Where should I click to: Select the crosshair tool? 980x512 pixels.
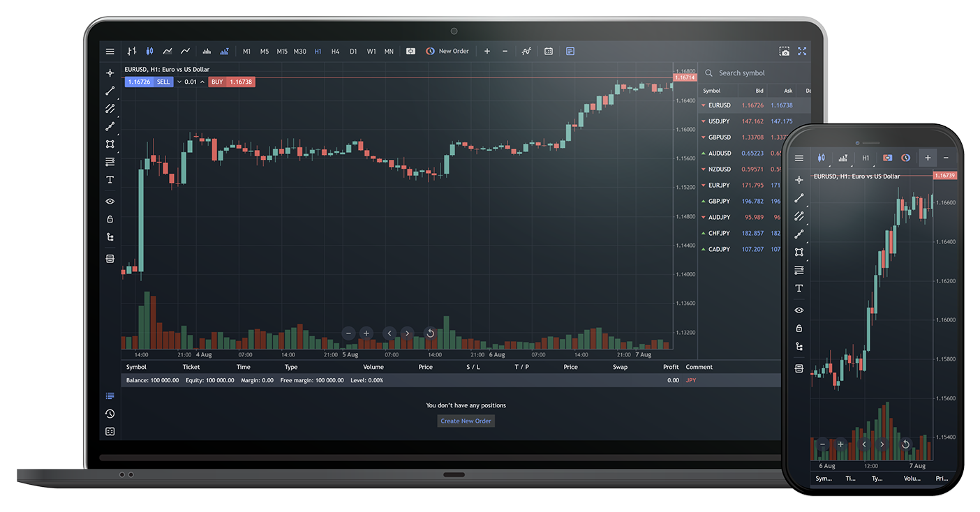coord(110,72)
